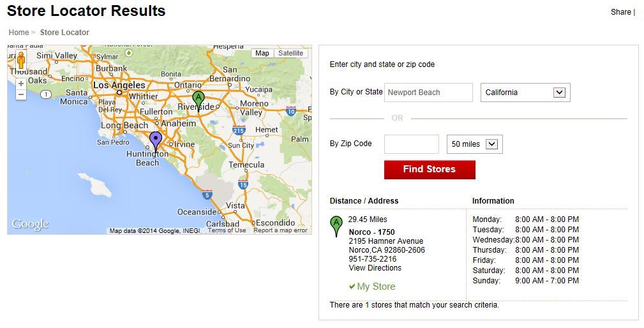Click the Find Stores button

430,170
